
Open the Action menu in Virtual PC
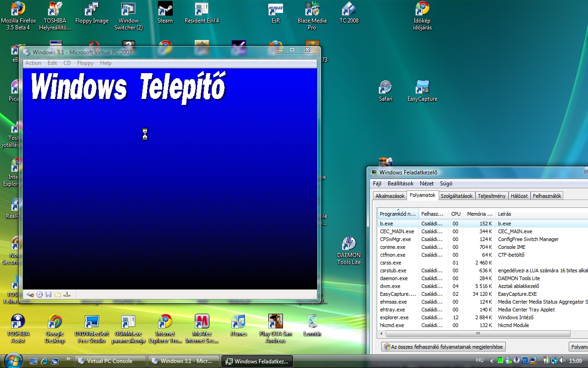pos(33,63)
